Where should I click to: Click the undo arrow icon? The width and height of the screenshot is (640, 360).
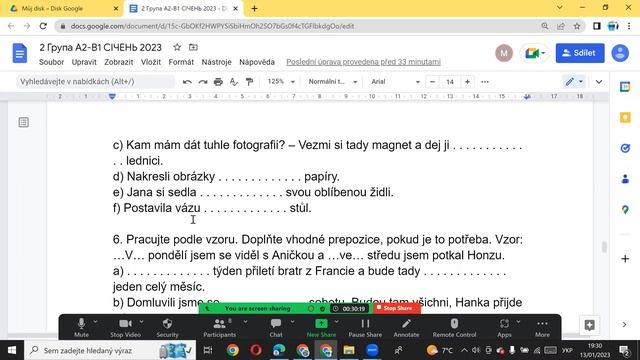(x=187, y=82)
